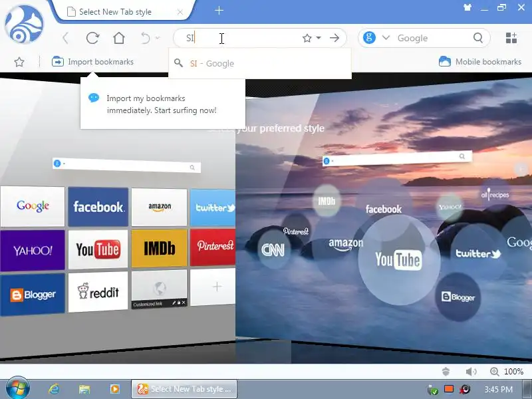Open the Google tile

pos(33,206)
